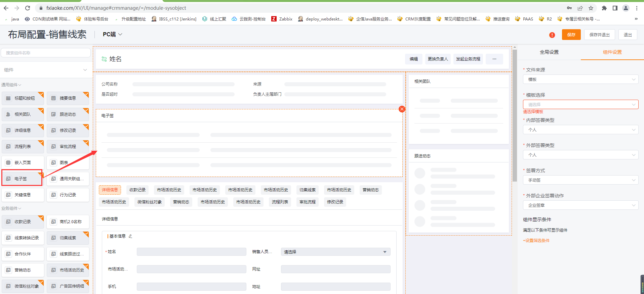This screenshot has height=294, width=644.
Task: Click the 发起业务流程 button
Action: coord(468,59)
